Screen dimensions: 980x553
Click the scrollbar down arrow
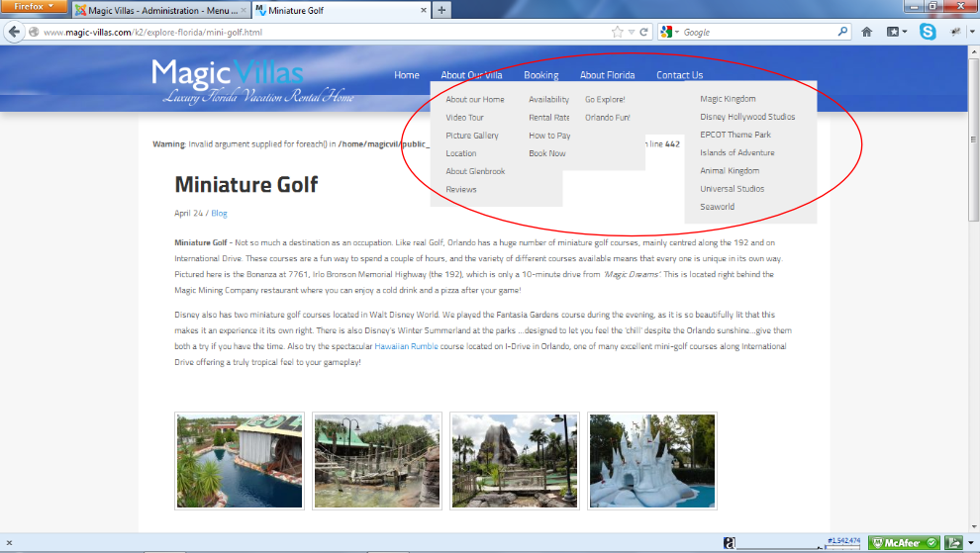(973, 526)
